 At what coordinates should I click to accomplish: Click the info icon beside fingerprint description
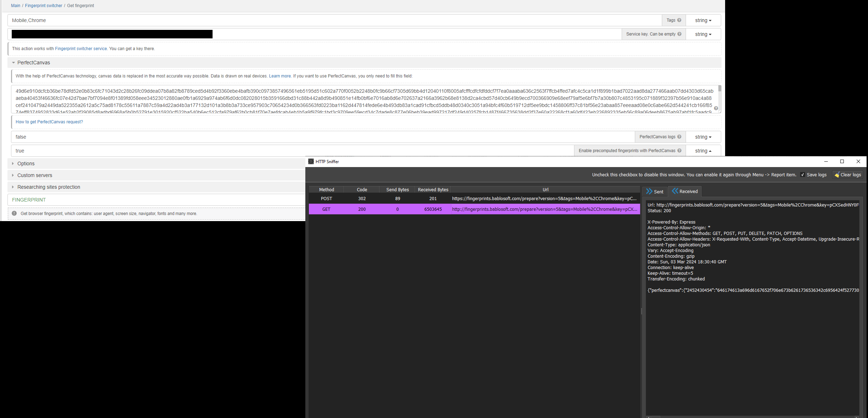click(14, 214)
